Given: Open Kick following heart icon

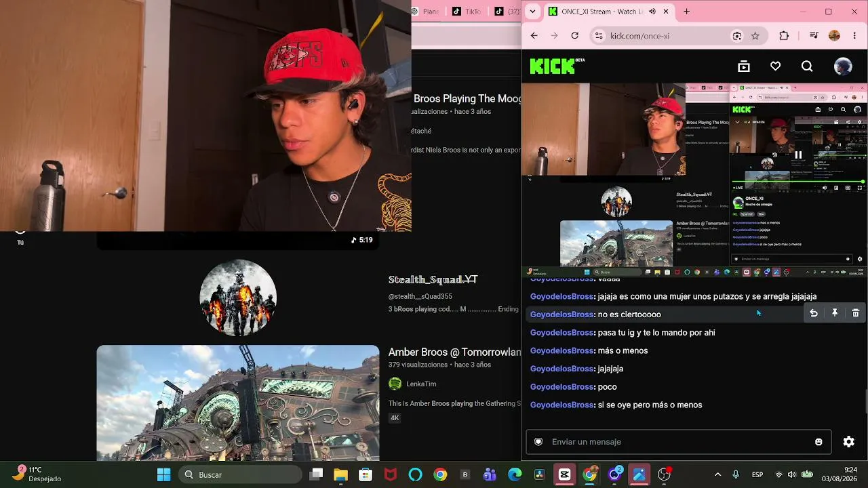Looking at the screenshot, I should [x=775, y=66].
